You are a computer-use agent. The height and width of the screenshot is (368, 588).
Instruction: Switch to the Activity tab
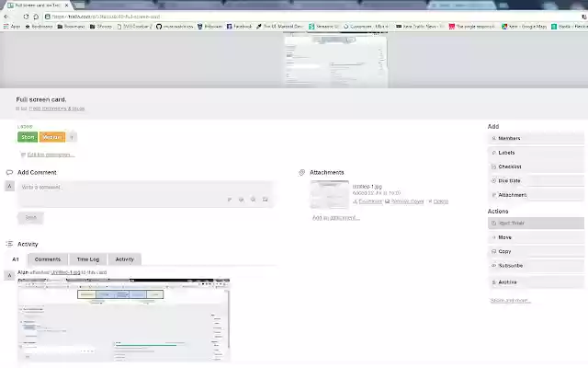(125, 259)
